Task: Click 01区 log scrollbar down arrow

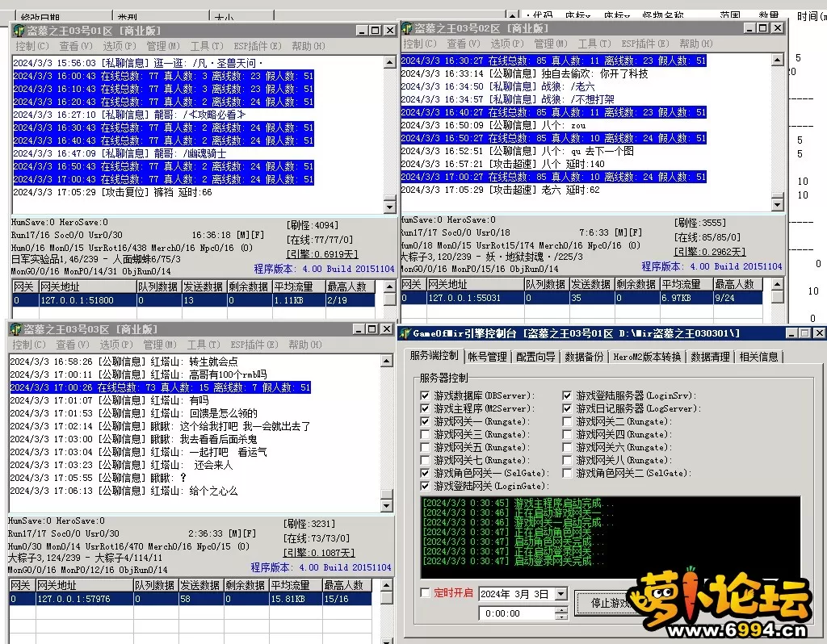Action: click(390, 207)
